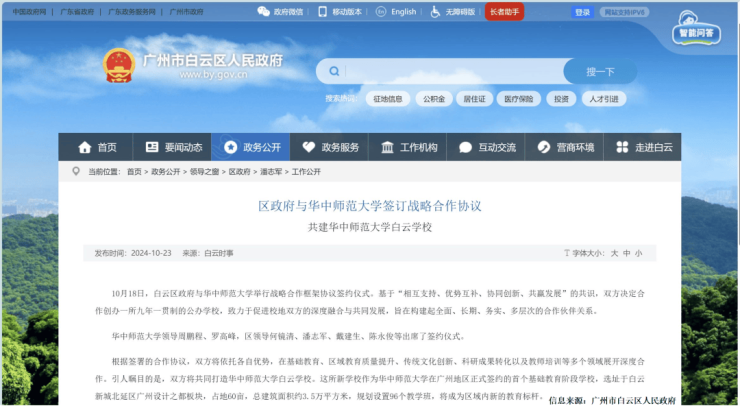Click the 工作机构 building icon
Viewport: 740px width, 408px height.
tap(387, 147)
